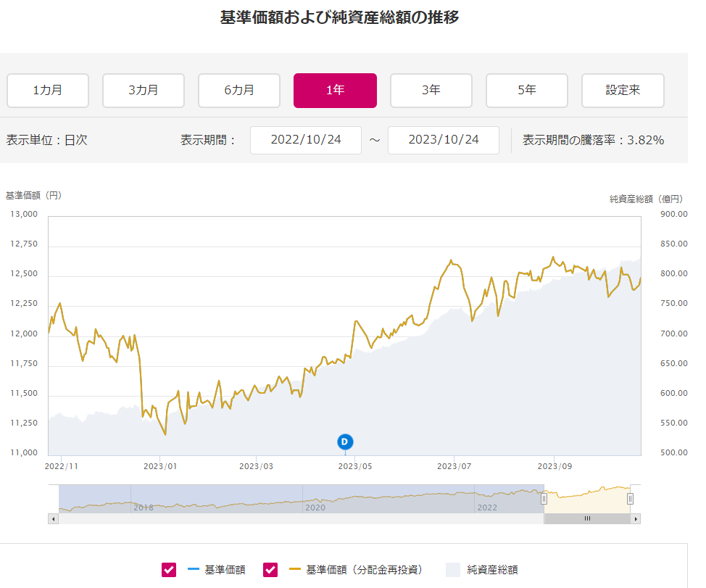Choose the 5年 period button
This screenshot has width=706, height=588.
point(527,91)
